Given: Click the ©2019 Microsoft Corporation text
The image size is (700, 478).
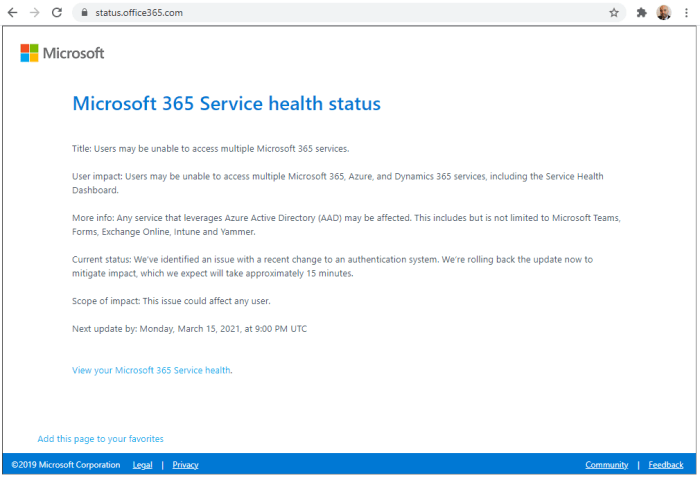Looking at the screenshot, I should click(x=66, y=465).
